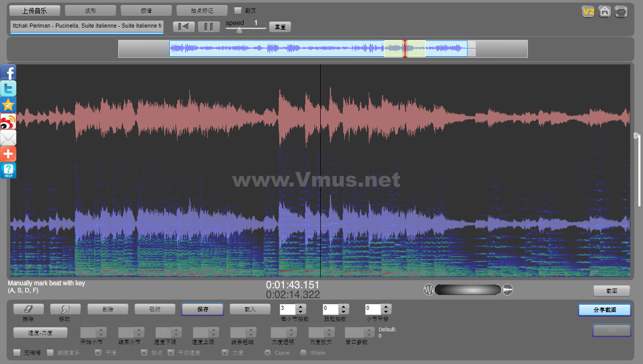Screen dimensions: 643x364
Task: Share via the Twitter sidebar icon
Action: pyautogui.click(x=8, y=89)
